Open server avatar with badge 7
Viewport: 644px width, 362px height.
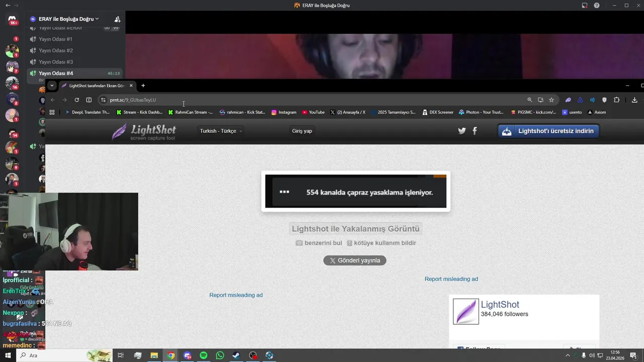12,67
